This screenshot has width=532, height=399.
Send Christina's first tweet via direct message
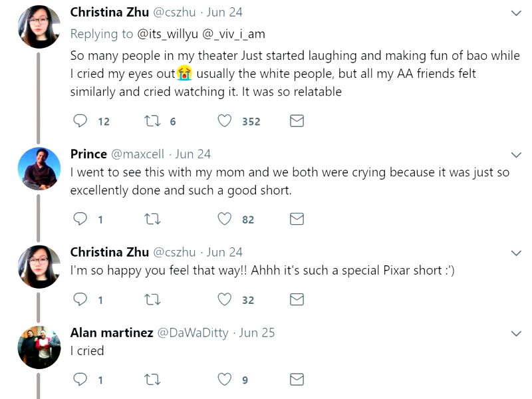(x=297, y=121)
